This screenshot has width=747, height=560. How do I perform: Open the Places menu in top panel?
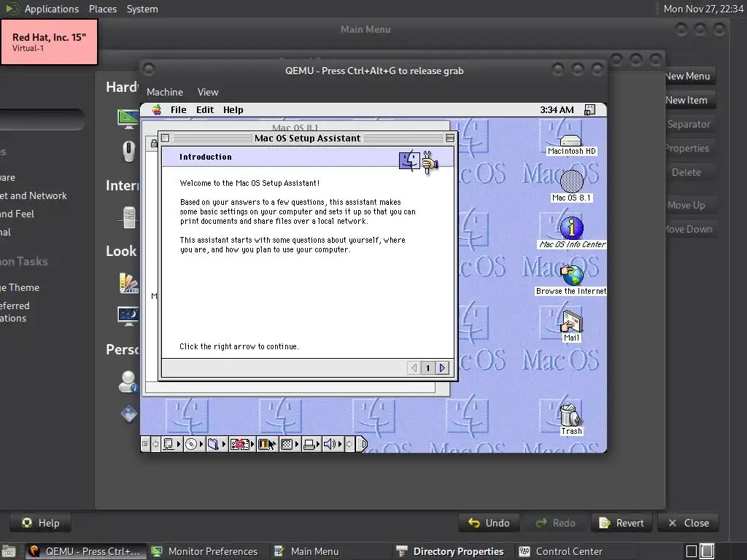[x=103, y=9]
